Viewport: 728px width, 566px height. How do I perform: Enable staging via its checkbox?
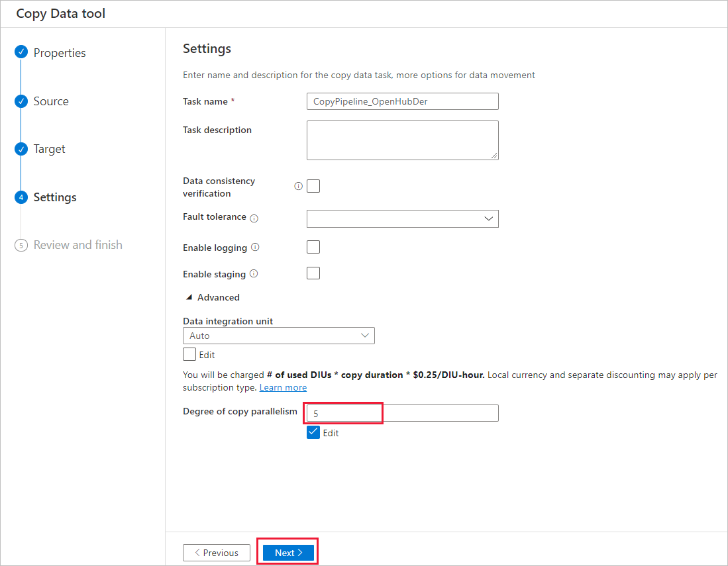click(313, 273)
